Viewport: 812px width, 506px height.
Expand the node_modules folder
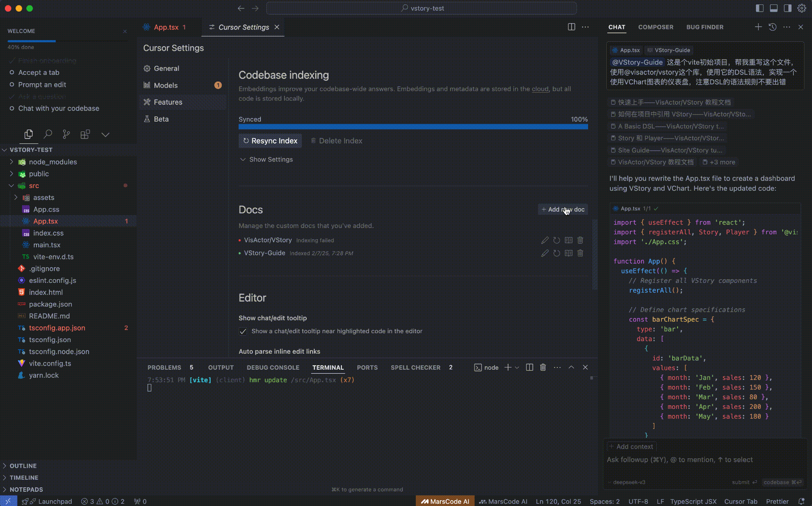point(12,162)
